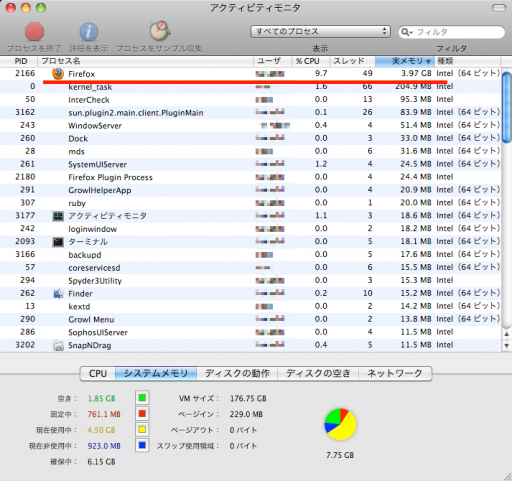Sort by the % CPU column header

tap(311, 61)
